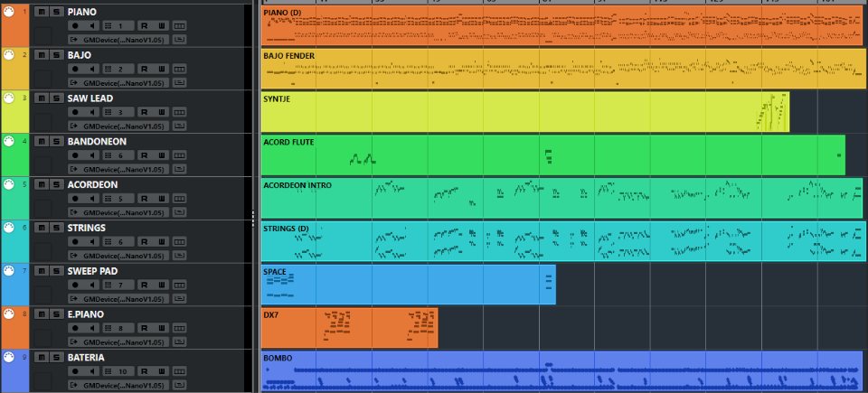The image size is (868, 393).
Task: Open output routing dropdown on BANDONEON track
Action: tap(118, 169)
